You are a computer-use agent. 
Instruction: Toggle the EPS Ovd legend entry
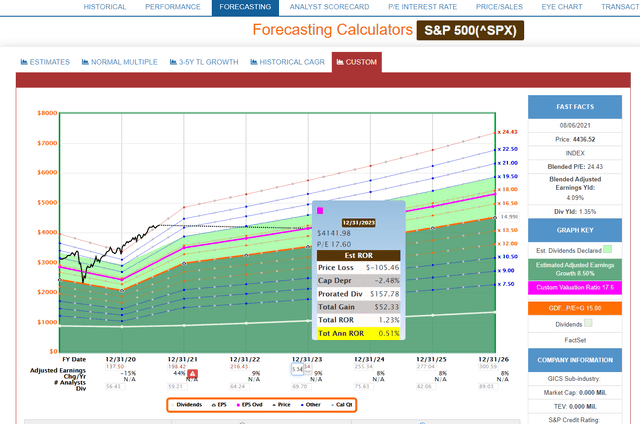pos(249,405)
